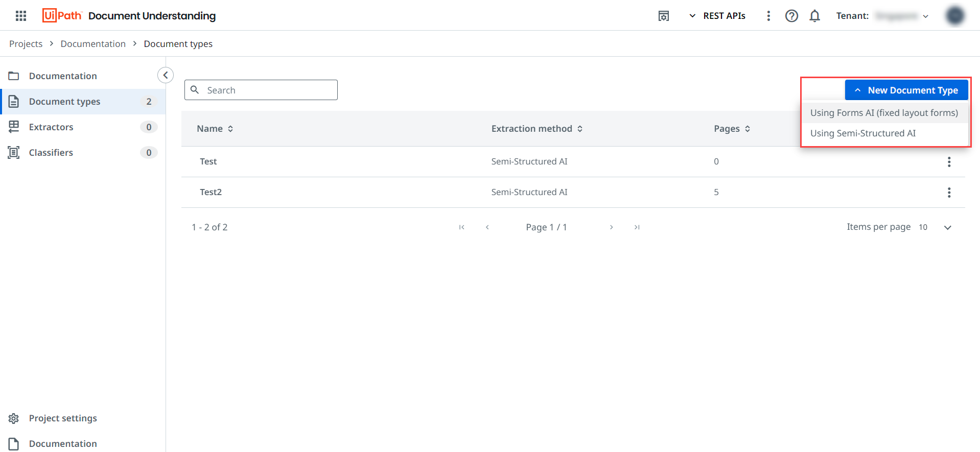Choose Using Forms AI (fixed layout forms)
Screen dimensions: 980x452
[884, 113]
